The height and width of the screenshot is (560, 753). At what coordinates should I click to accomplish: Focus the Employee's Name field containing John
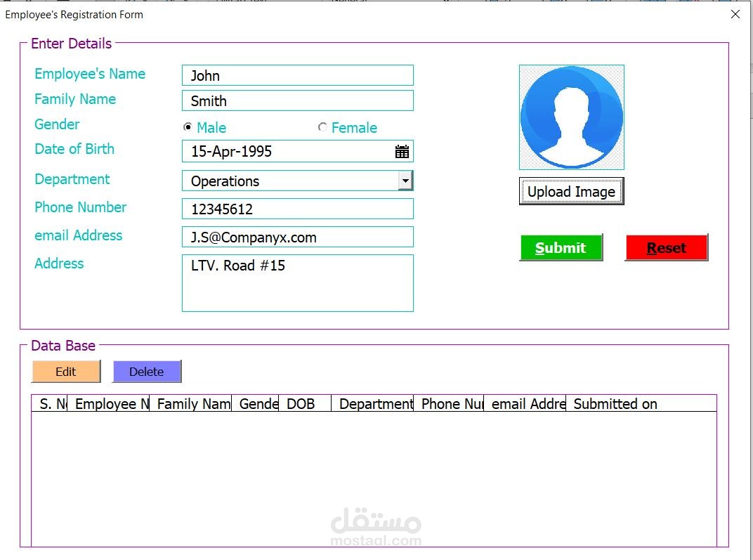pos(298,75)
